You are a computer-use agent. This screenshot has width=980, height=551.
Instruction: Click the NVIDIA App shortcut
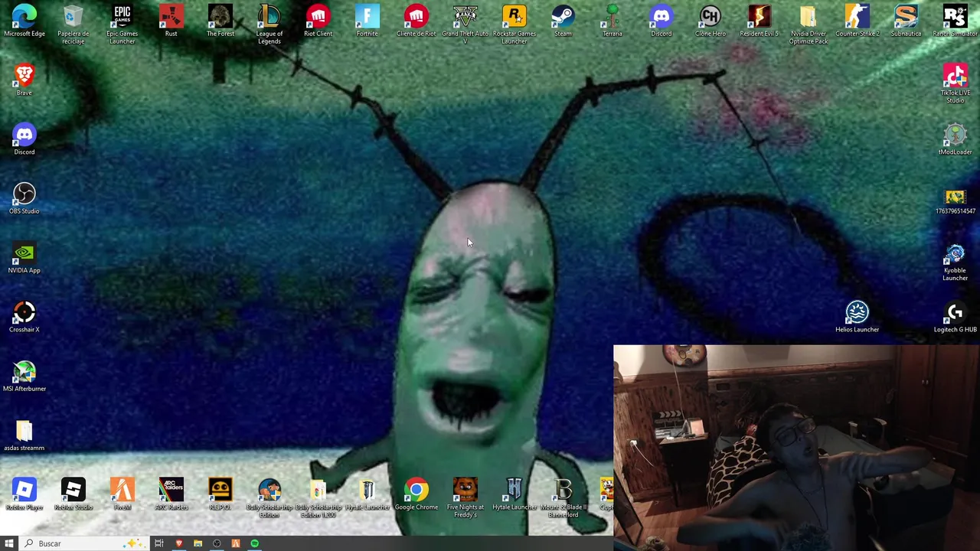(x=24, y=258)
